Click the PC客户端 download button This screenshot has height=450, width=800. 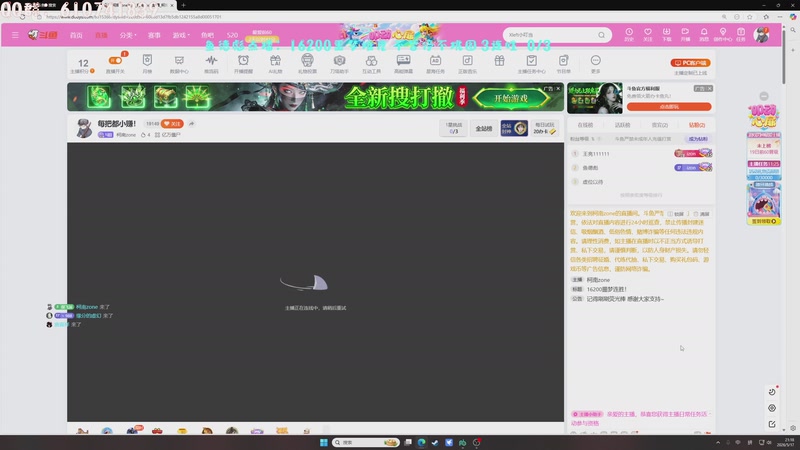pyautogui.click(x=690, y=63)
